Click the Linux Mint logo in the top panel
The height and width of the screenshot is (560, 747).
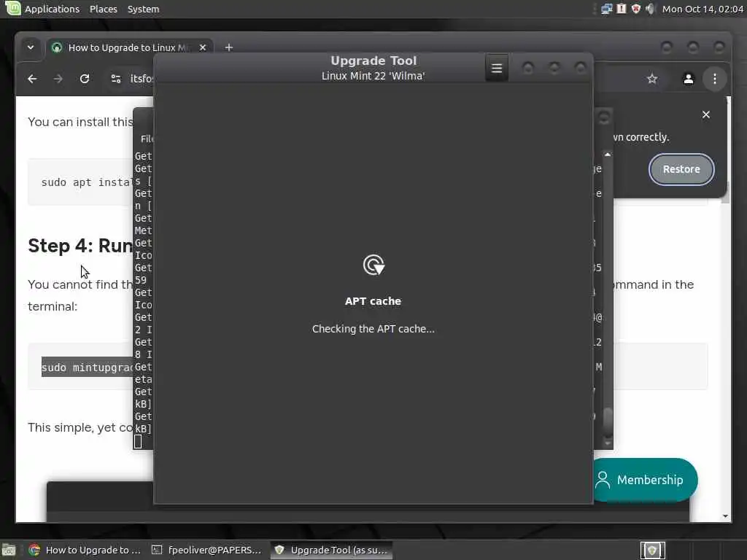12,8
